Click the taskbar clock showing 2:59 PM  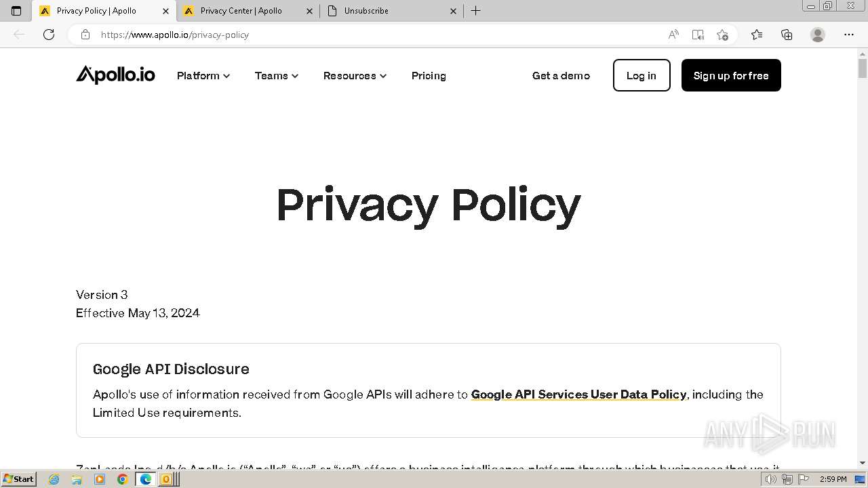click(x=833, y=479)
